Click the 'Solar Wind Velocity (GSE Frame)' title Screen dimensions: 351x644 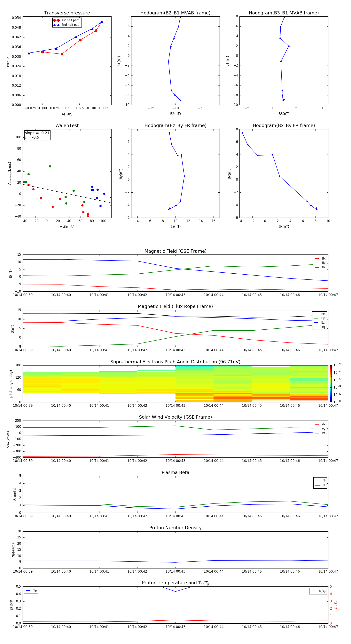(175, 417)
